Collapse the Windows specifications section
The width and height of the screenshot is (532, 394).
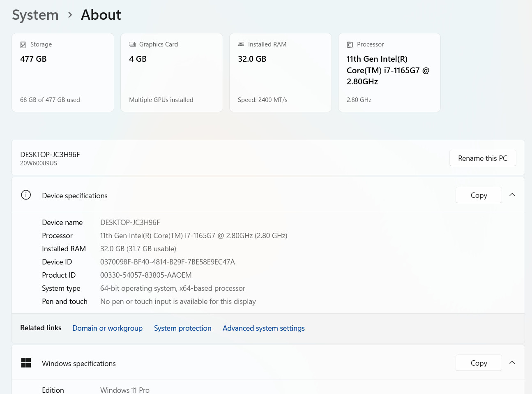click(512, 363)
